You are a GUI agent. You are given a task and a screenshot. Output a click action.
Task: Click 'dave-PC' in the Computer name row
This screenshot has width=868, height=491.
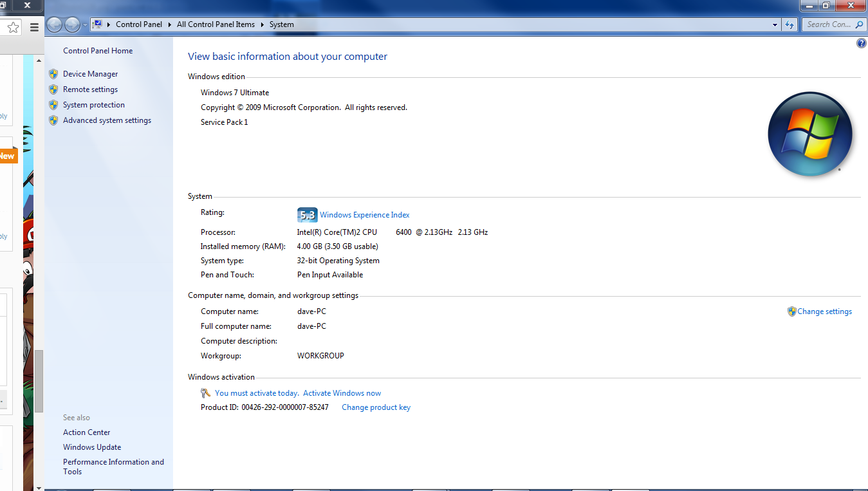311,311
